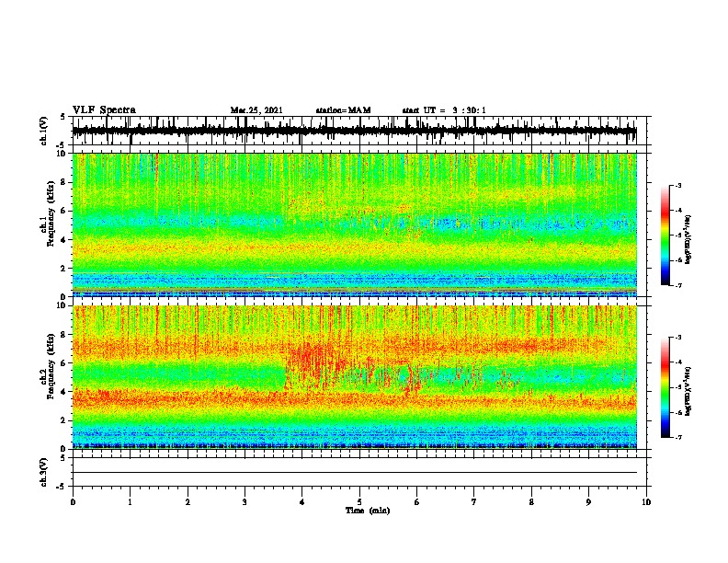Click time axis tick label "4"
Viewport: 728px width, 563px height.
[x=302, y=502]
